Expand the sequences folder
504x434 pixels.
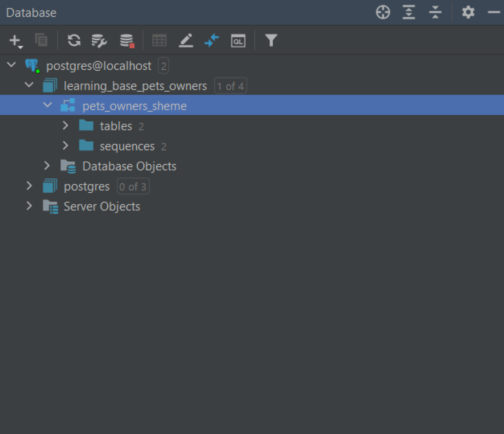65,146
